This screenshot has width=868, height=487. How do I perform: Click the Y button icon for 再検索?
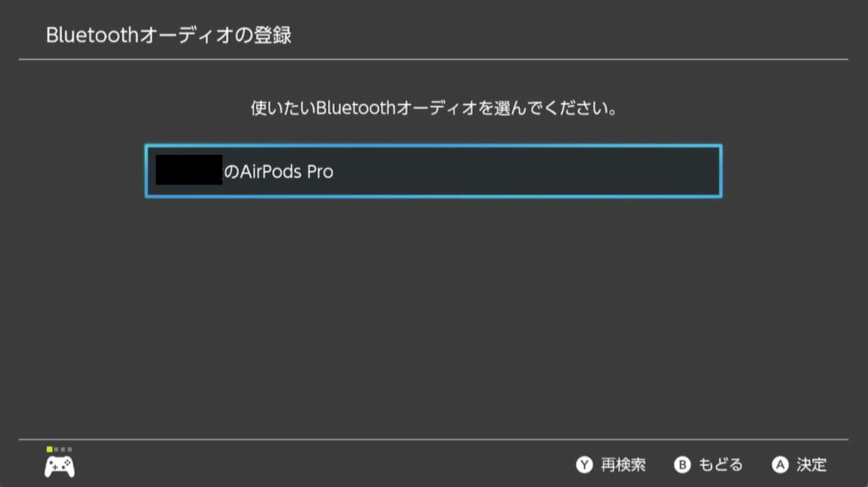(584, 464)
